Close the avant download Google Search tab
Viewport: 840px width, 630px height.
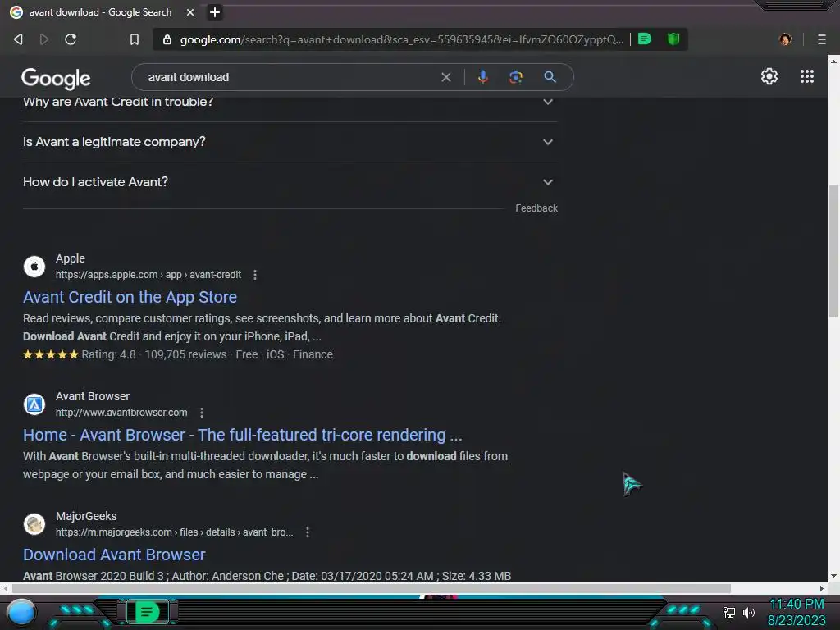pos(190,12)
